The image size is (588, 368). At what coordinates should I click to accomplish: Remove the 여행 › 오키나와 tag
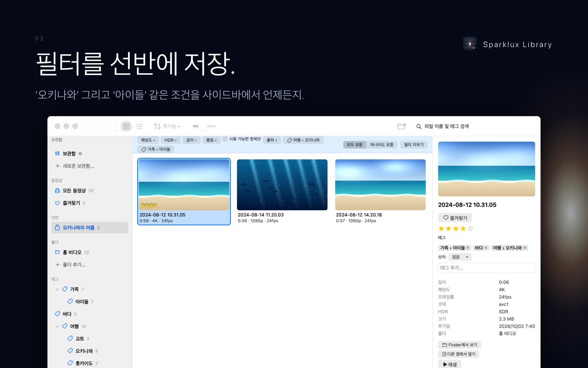pyautogui.click(x=525, y=248)
